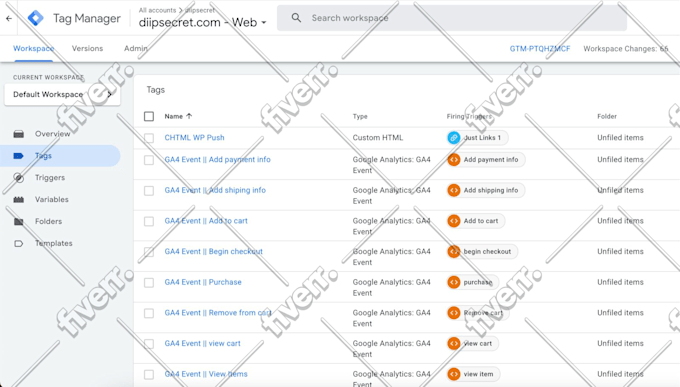Viewport: 680px width, 387px height.
Task: Click the Tag Manager logo icon
Action: tap(36, 18)
